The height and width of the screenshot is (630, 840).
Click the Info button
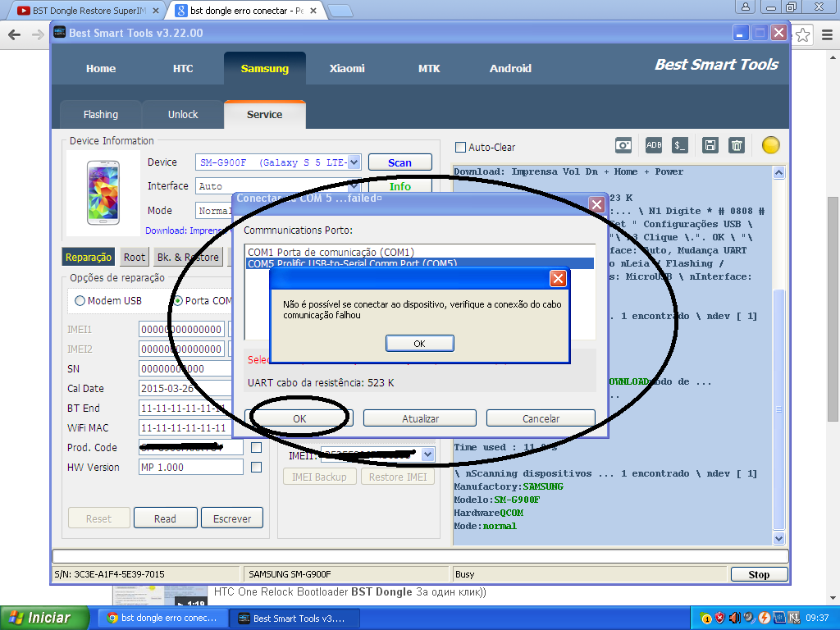pyautogui.click(x=399, y=186)
